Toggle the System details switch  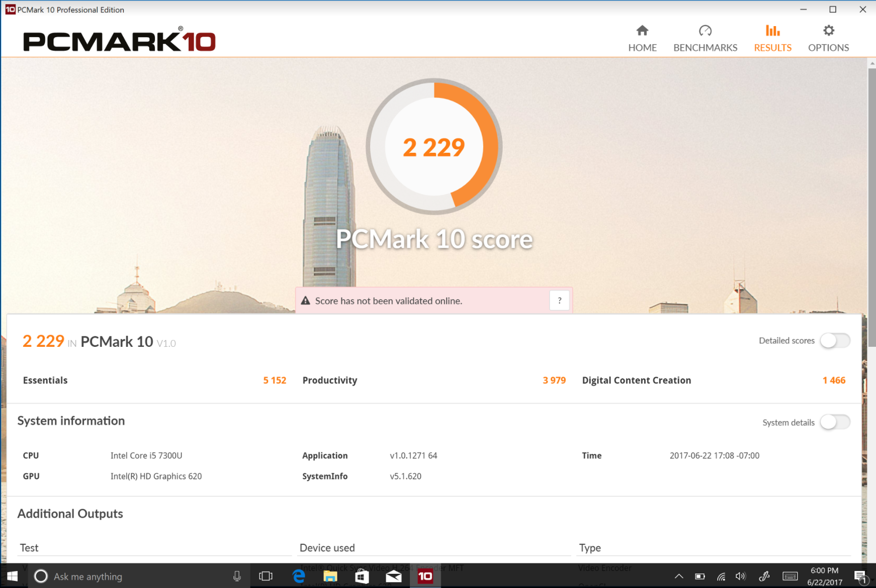coord(835,422)
